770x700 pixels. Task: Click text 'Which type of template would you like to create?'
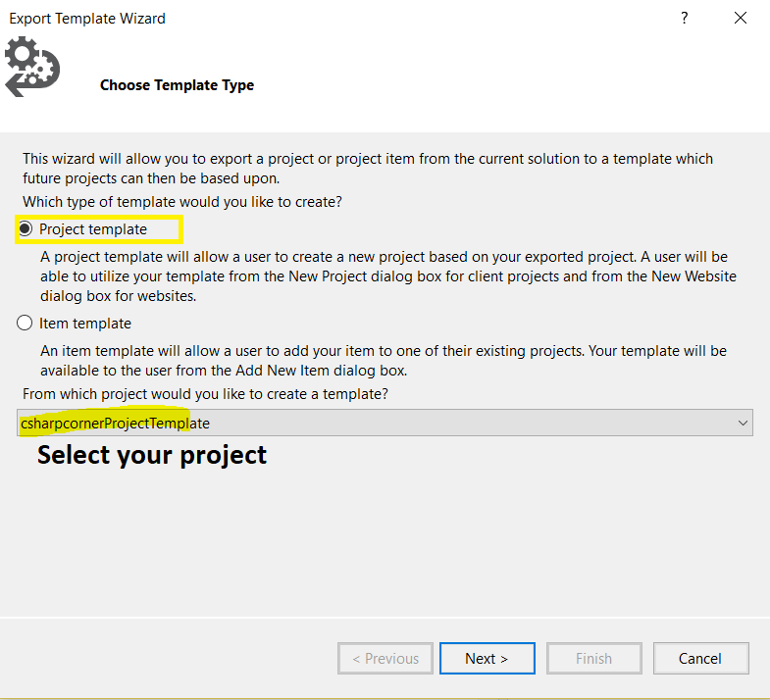point(182,202)
